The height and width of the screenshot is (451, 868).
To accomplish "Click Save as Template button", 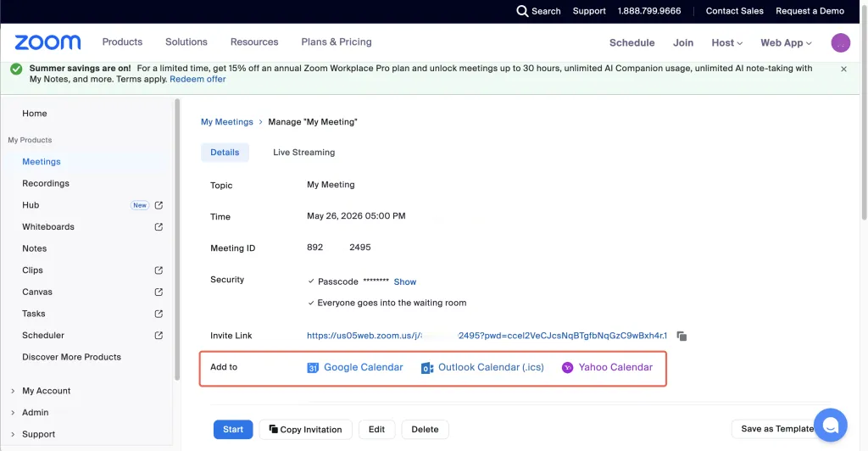I will (777, 429).
